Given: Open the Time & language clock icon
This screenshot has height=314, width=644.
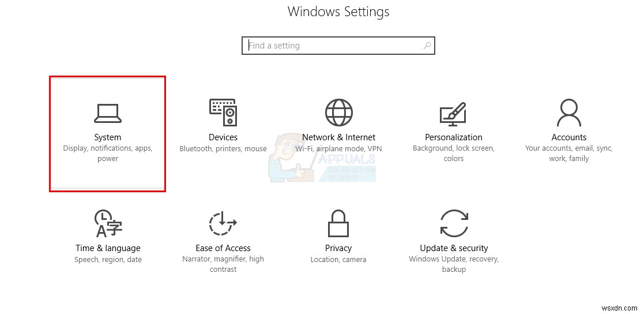Looking at the screenshot, I should (x=108, y=223).
